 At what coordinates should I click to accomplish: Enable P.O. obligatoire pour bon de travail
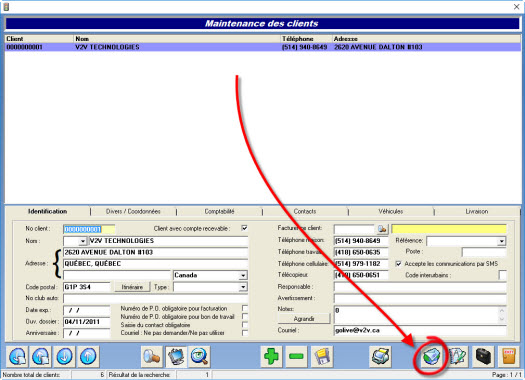[x=245, y=316]
